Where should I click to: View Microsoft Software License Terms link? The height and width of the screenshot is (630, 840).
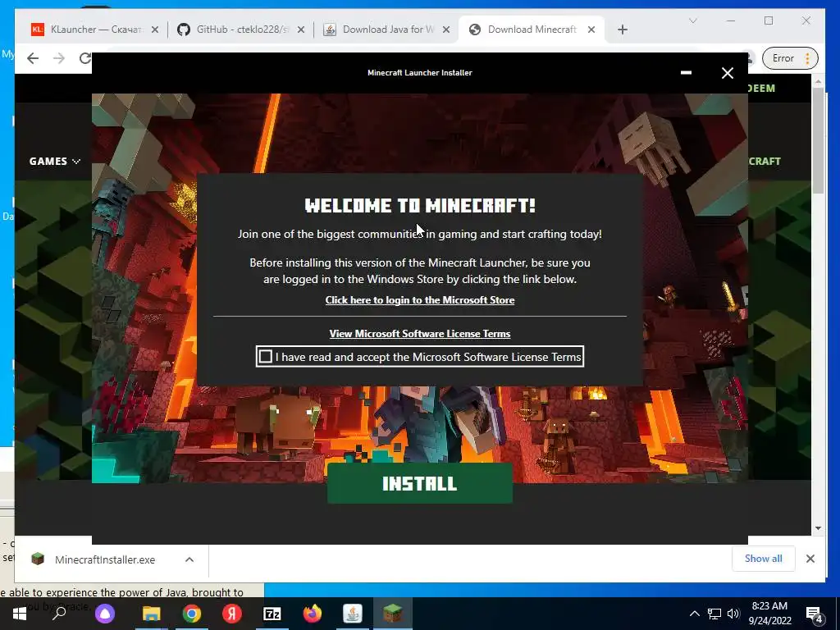pyautogui.click(x=419, y=334)
